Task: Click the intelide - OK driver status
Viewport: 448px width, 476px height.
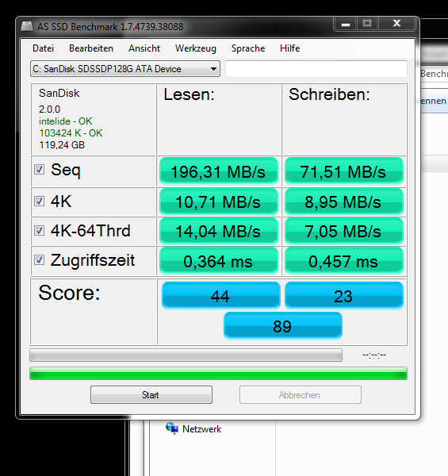Action: [x=65, y=121]
